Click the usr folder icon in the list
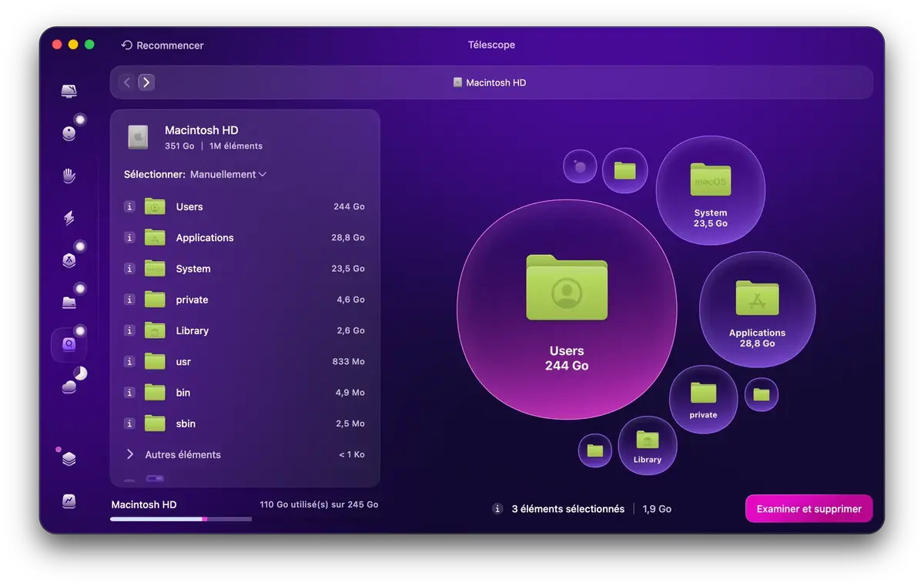Screen dimensions: 924x586 click(x=156, y=361)
